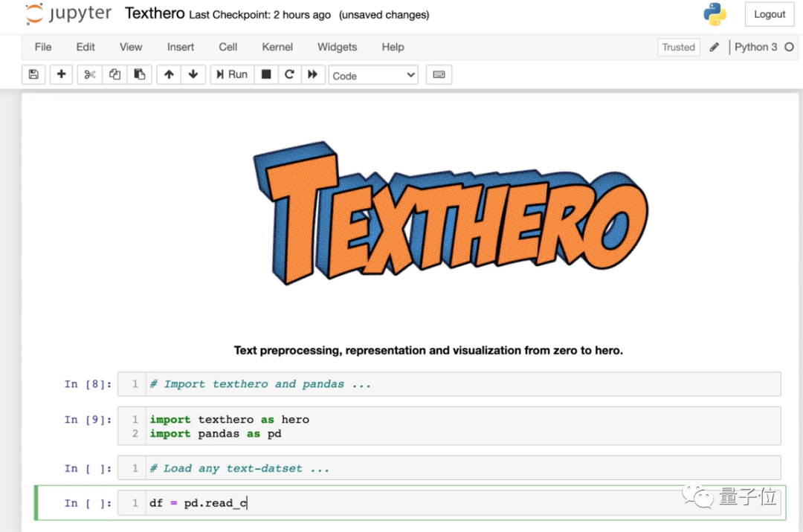Click the df = pd.read_c code cell
This screenshot has height=532, width=803.
tap(449, 503)
